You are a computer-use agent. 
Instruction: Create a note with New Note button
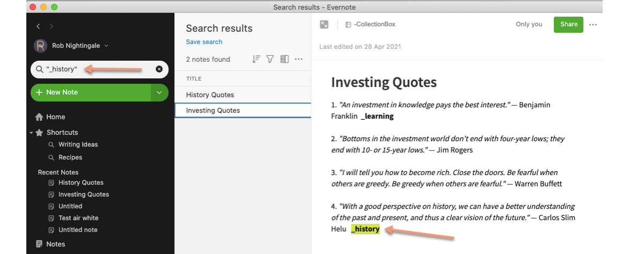pyautogui.click(x=91, y=92)
